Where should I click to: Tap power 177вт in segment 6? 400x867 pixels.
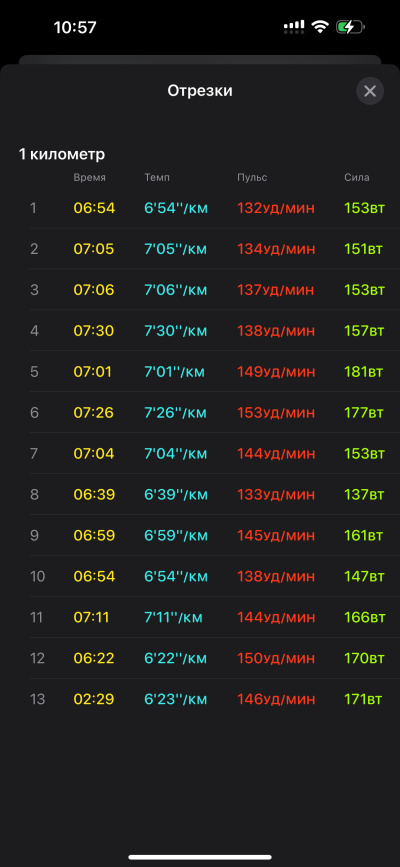[363, 412]
